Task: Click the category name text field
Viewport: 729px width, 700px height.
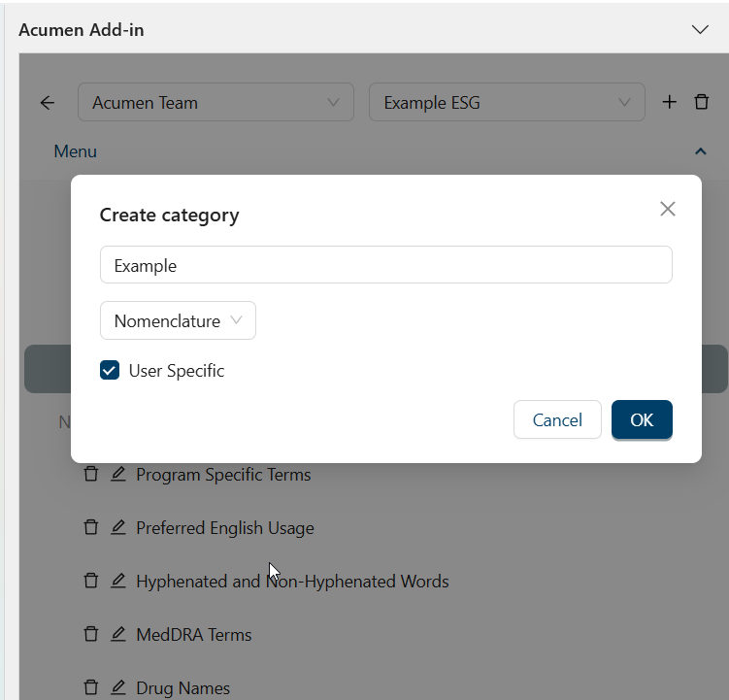Action: click(x=385, y=265)
